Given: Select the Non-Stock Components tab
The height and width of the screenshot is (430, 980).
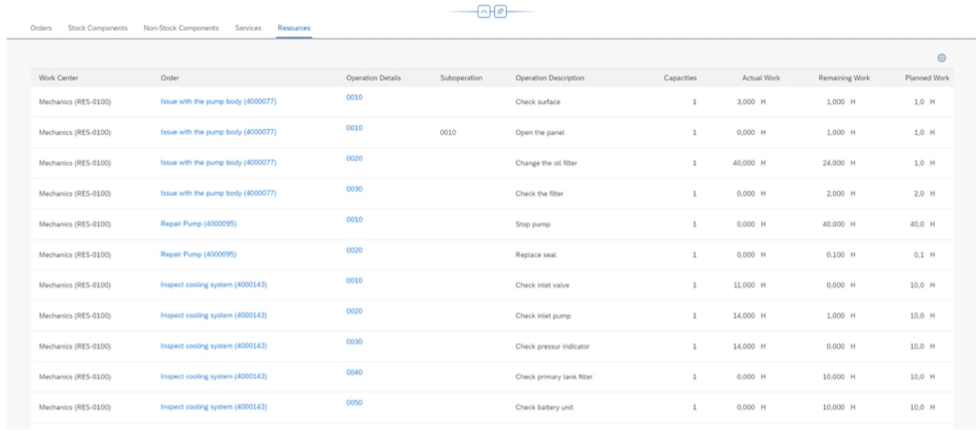Looking at the screenshot, I should pyautogui.click(x=181, y=28).
